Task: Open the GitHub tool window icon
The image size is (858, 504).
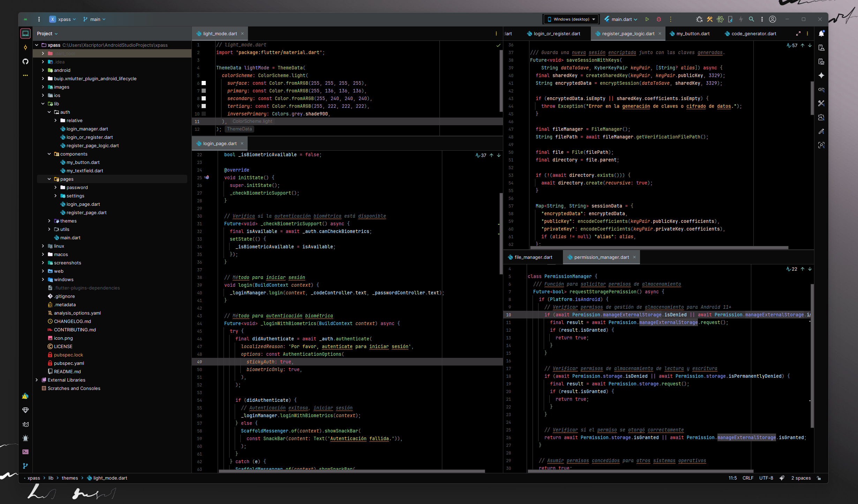Action: (x=25, y=61)
